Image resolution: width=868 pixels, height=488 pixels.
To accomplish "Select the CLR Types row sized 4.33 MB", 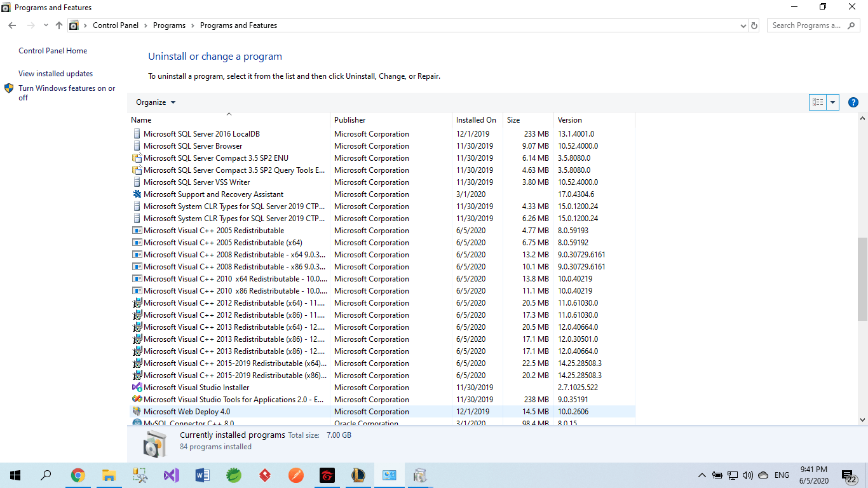I will tap(381, 207).
